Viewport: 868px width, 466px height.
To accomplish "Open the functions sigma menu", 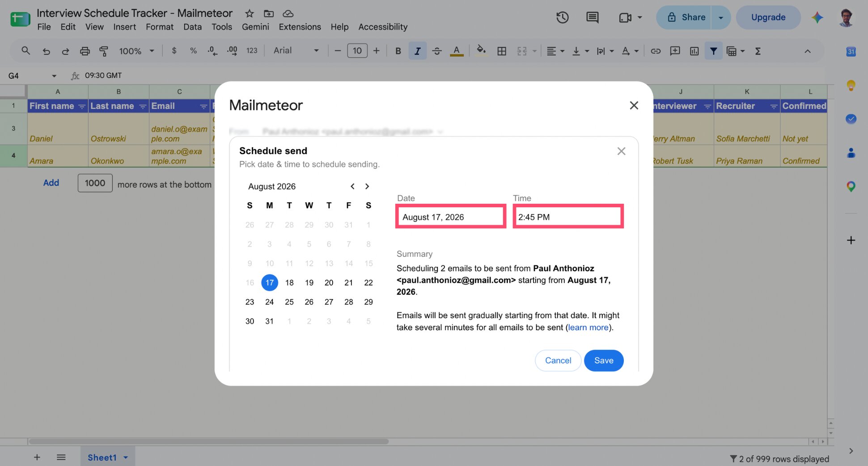I will [x=758, y=51].
